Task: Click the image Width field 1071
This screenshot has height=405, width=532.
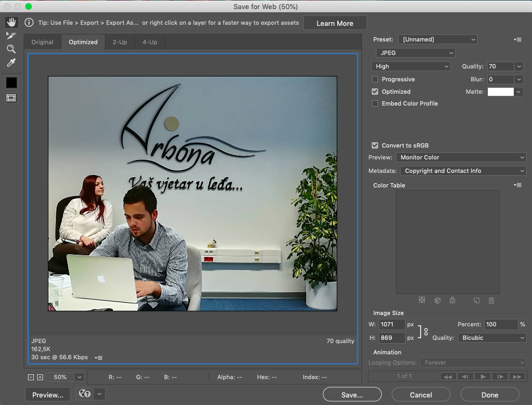Action: (392, 324)
